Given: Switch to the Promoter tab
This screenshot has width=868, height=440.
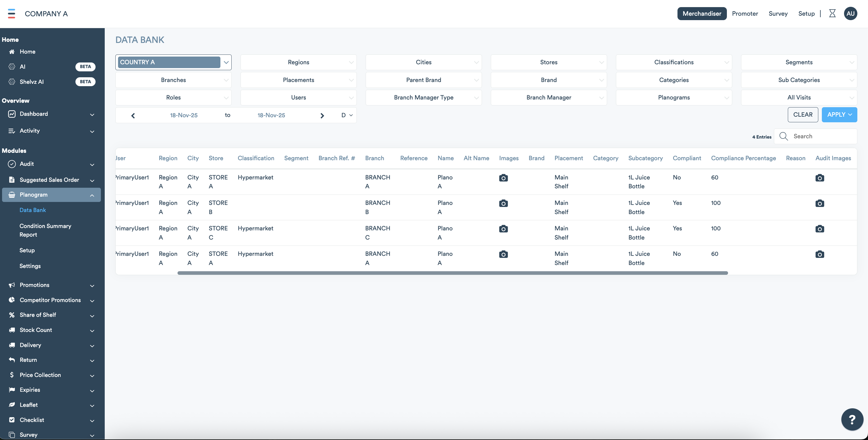Looking at the screenshot, I should pos(745,14).
